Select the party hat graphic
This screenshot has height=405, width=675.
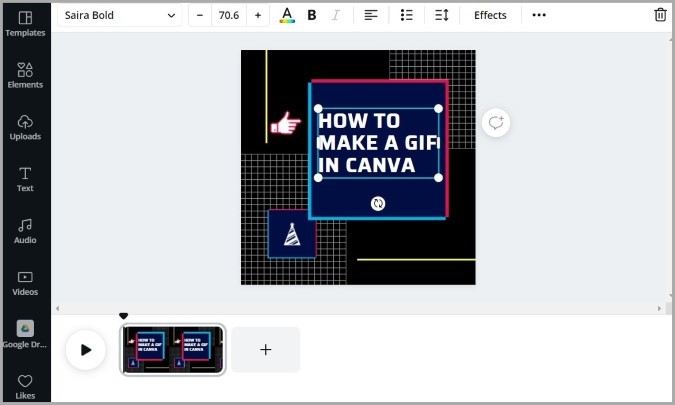click(292, 235)
